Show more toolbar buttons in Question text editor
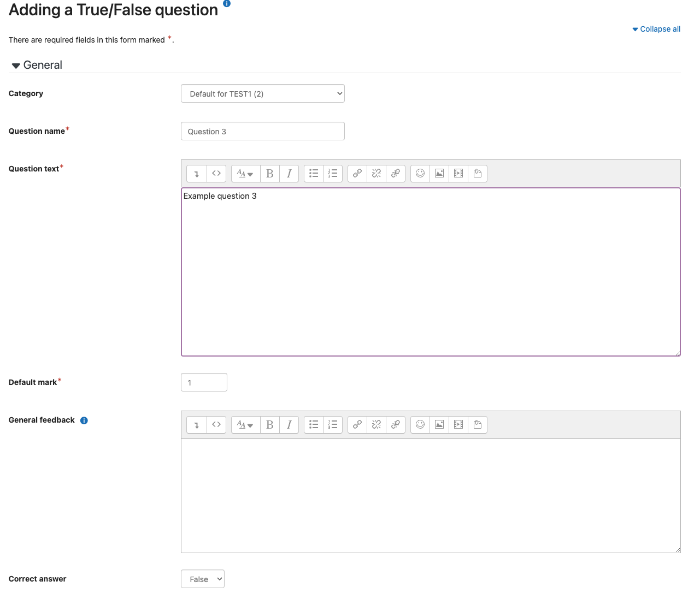The height and width of the screenshot is (599, 700). click(197, 174)
